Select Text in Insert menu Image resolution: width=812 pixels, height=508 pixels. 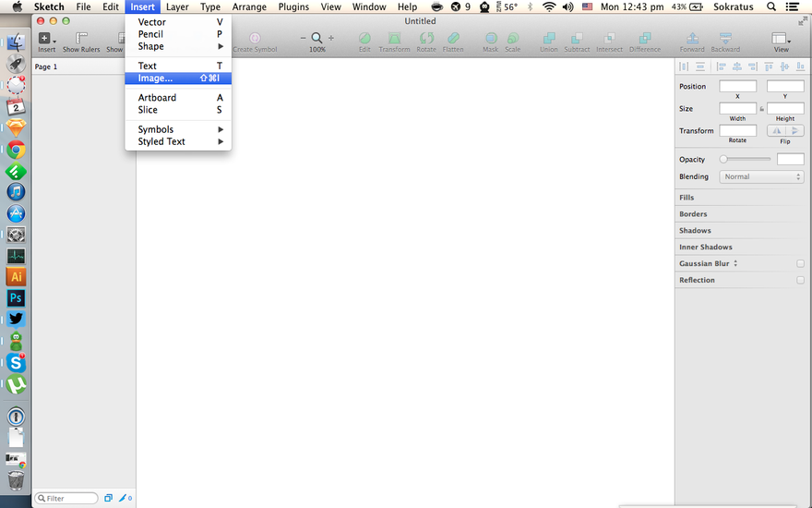(x=178, y=66)
